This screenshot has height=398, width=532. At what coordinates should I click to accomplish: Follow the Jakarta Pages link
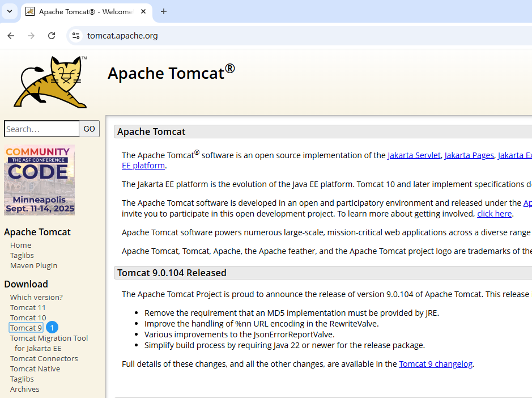(x=469, y=155)
